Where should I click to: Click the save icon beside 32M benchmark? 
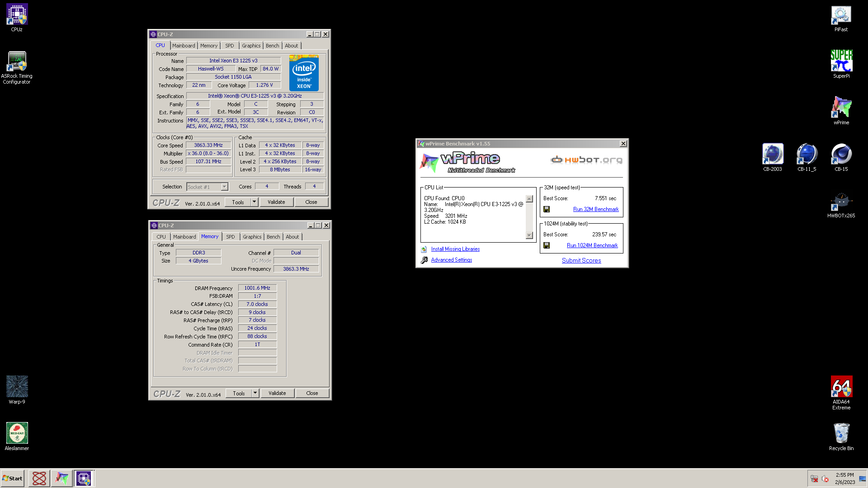547,209
